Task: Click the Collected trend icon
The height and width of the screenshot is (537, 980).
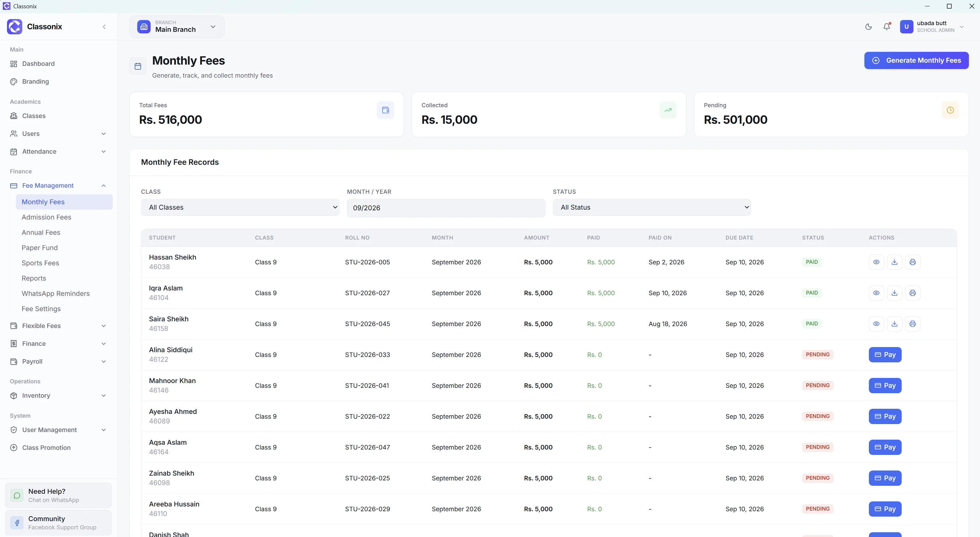Action: point(668,110)
